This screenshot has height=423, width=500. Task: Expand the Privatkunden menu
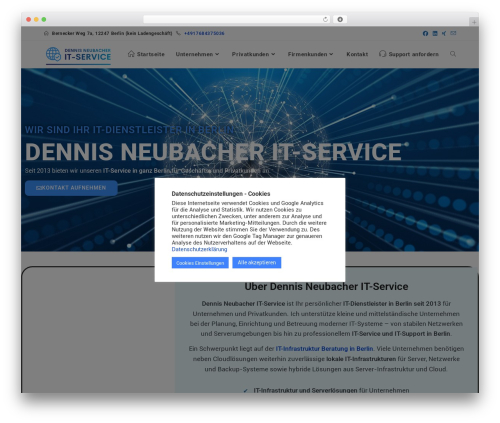[253, 54]
